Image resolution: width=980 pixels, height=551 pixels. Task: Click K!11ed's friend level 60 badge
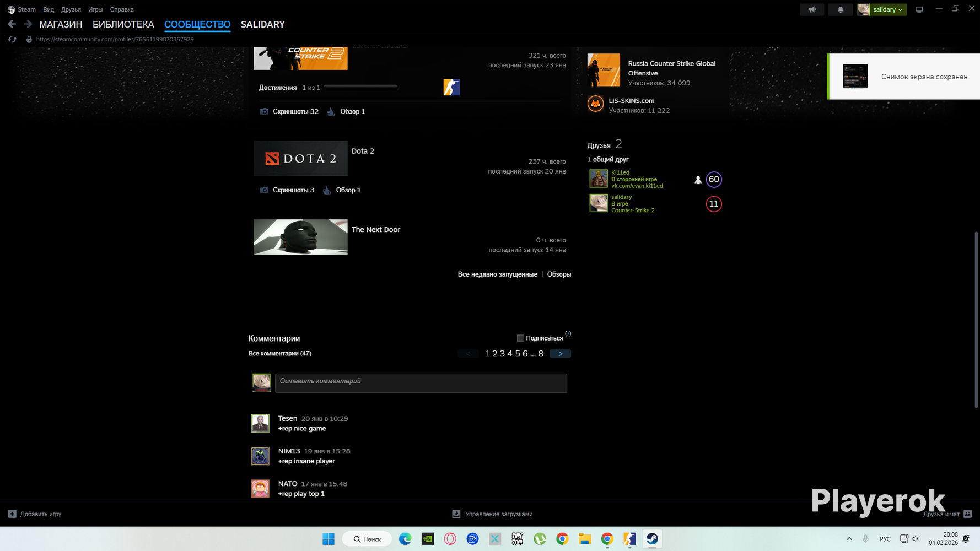coord(714,180)
